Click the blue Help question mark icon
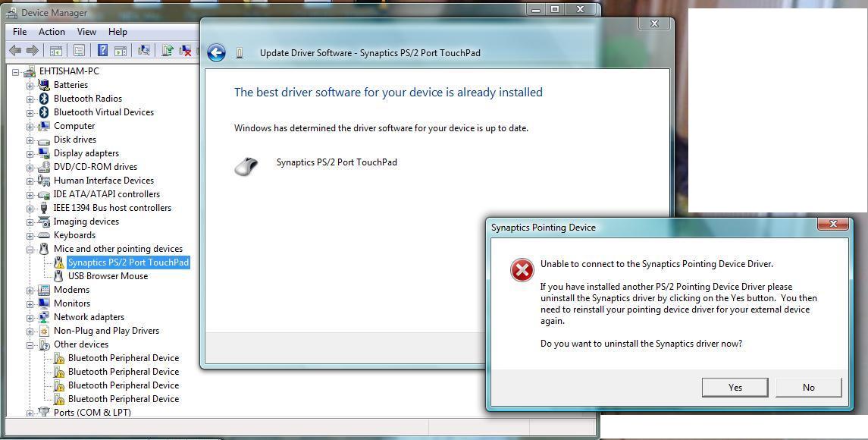Image resolution: width=868 pixels, height=440 pixels. pyautogui.click(x=102, y=50)
